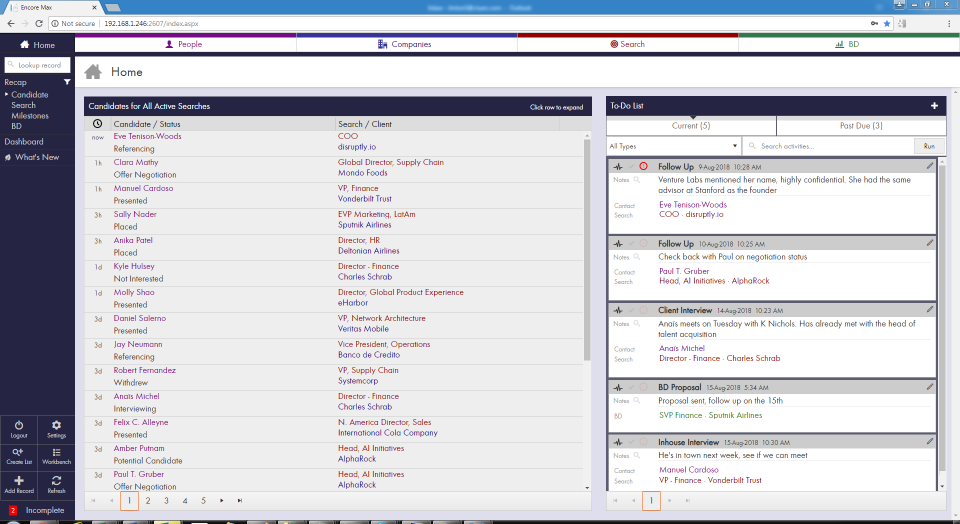Select Milestones under Recap
The image size is (960, 524).
click(29, 116)
